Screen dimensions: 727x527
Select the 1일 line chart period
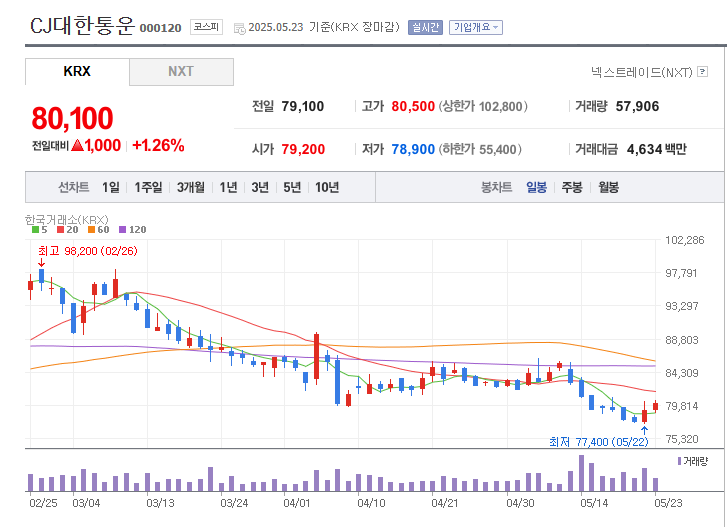(111, 187)
